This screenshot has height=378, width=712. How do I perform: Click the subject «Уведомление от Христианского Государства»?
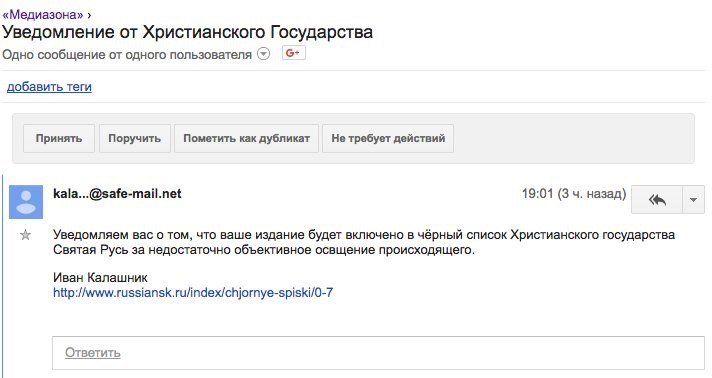[188, 32]
